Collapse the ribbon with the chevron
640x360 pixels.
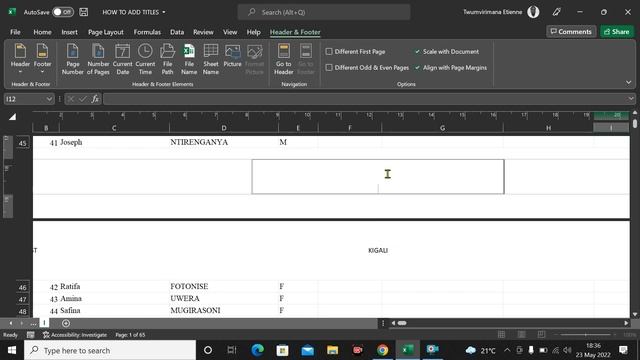pyautogui.click(x=629, y=82)
